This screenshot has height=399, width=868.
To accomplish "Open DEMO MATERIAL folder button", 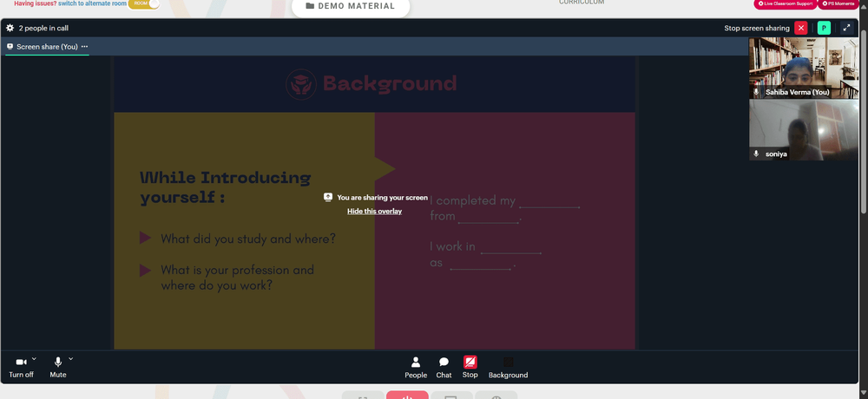I will point(351,7).
